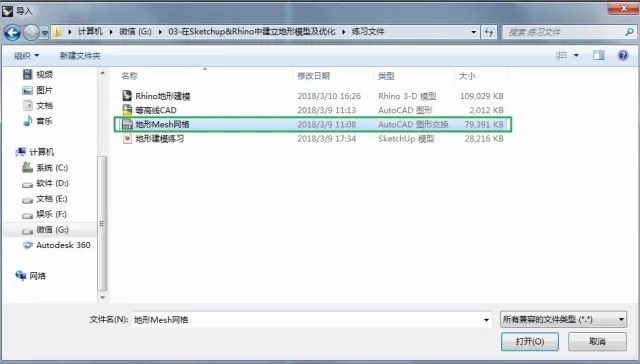Click the back navigation arrow
Screen dimensions: 640x364
point(12,32)
